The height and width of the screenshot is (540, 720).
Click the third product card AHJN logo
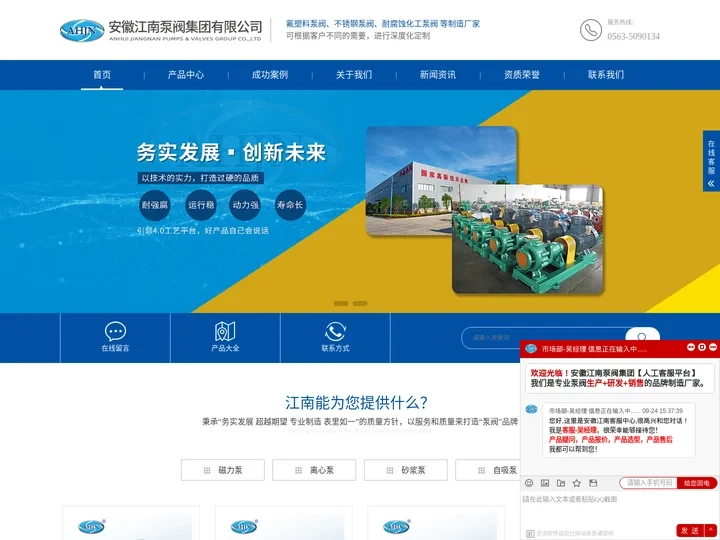click(397, 526)
